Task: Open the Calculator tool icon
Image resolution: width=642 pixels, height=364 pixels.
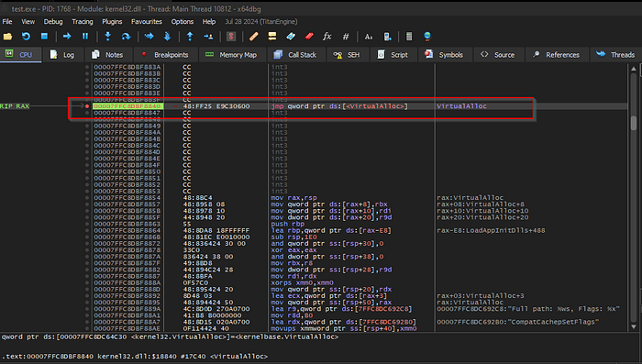Action: (x=409, y=37)
